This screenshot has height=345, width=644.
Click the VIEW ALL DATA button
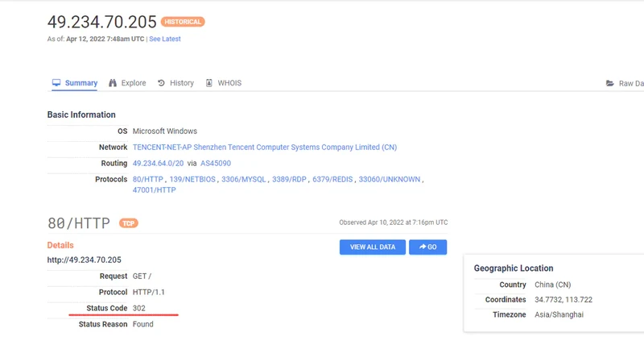373,247
